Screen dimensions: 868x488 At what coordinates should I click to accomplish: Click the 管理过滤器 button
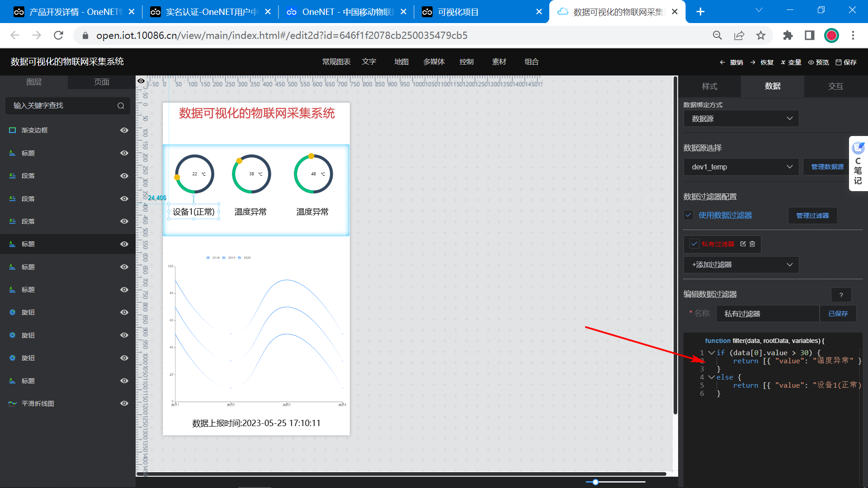click(812, 216)
